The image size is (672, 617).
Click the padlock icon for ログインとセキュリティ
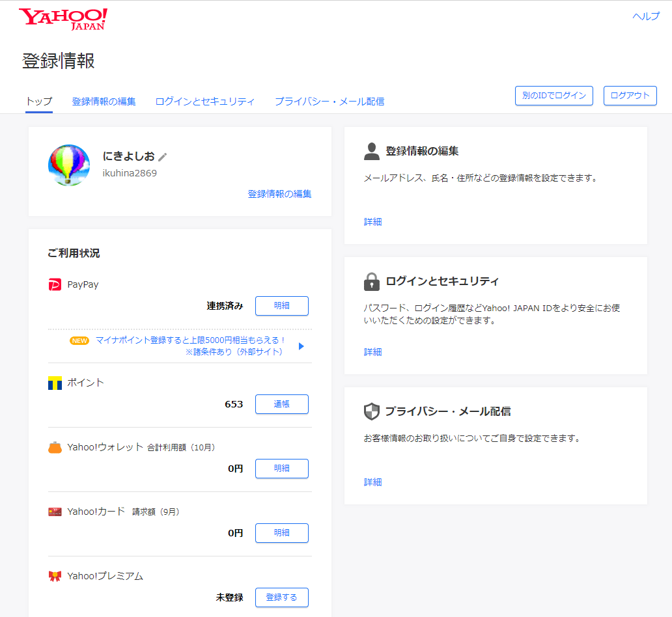372,282
